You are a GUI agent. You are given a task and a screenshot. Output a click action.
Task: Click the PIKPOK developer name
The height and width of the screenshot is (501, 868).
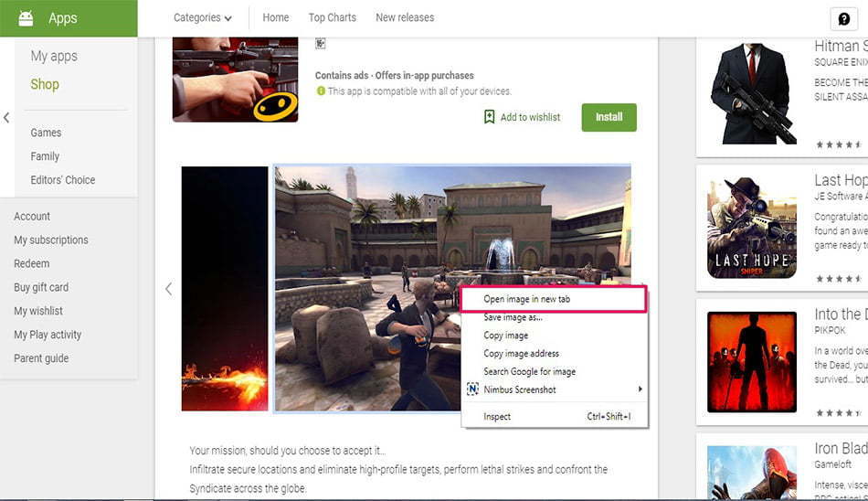pyautogui.click(x=830, y=330)
